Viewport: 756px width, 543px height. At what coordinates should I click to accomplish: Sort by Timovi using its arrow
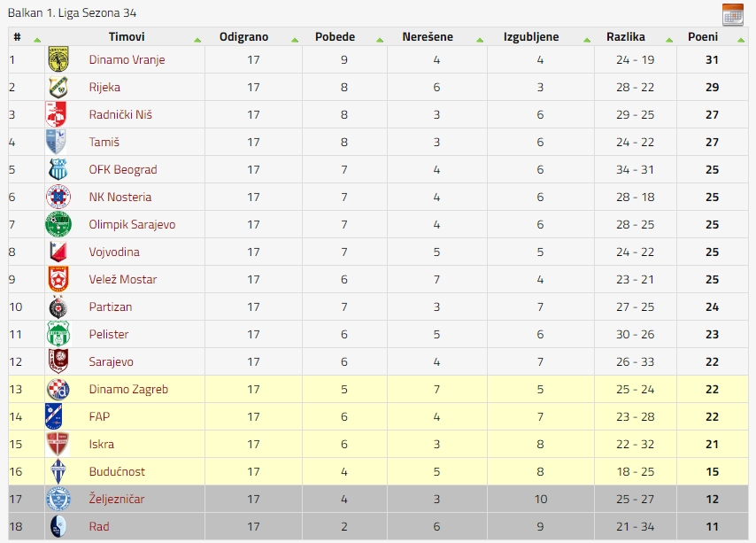197,40
